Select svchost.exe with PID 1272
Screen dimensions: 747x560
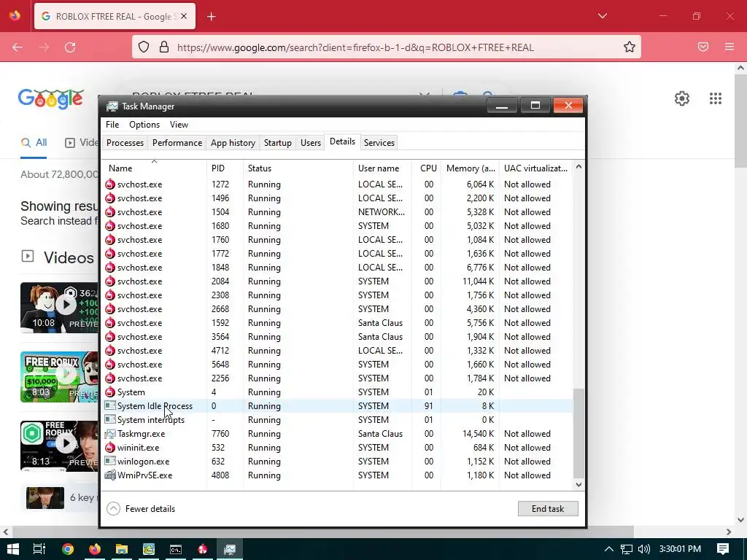[337, 184]
